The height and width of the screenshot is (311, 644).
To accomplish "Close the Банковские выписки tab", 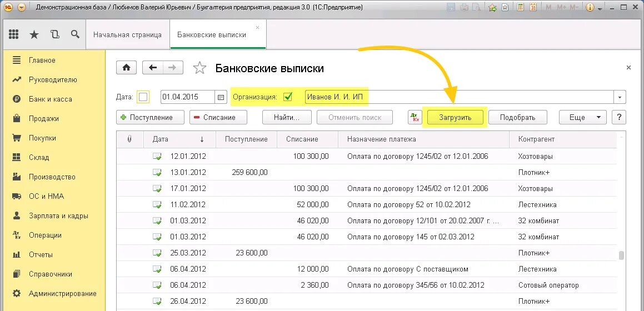I will [x=257, y=27].
